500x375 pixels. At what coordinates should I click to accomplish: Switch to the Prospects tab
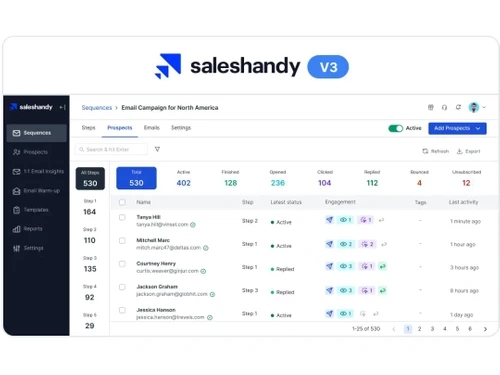(x=120, y=128)
